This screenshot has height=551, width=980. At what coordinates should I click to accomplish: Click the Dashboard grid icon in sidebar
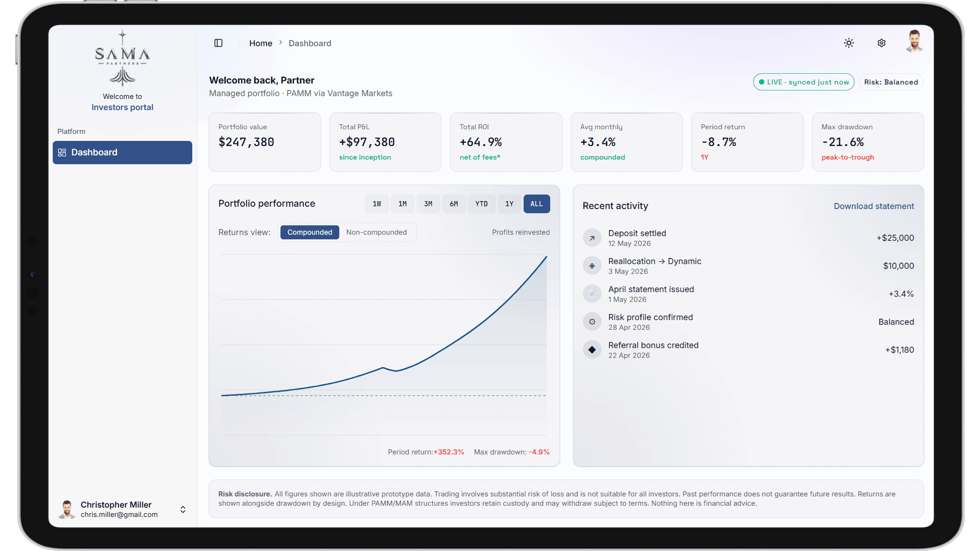(62, 153)
